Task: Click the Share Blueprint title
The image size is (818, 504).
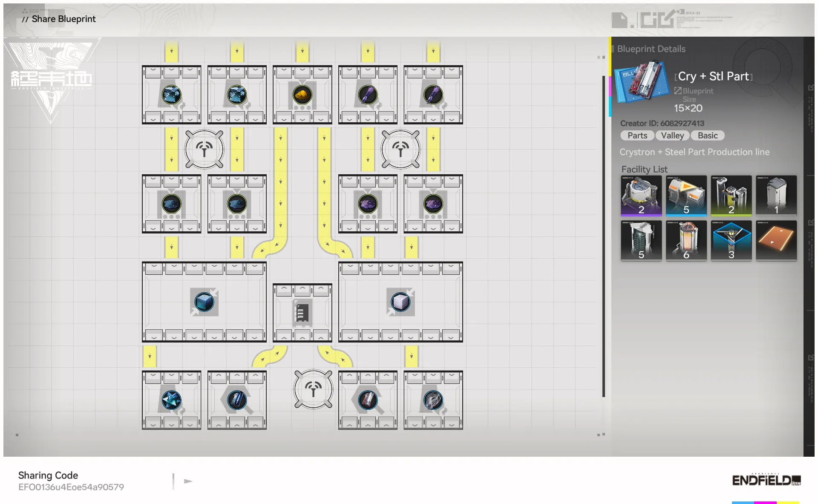Action: 63,19
